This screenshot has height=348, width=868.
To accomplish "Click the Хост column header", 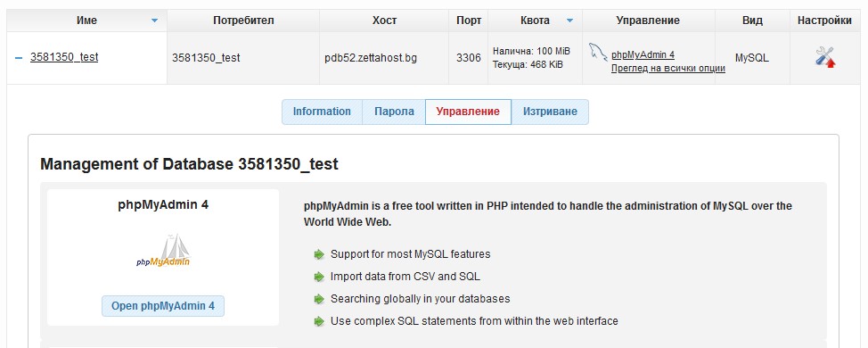I will 384,21.
